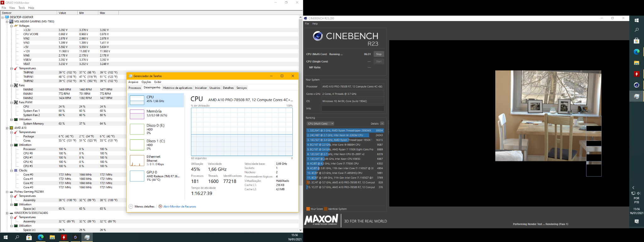Click the Max column header in HWMonitor
The image size is (644, 242).
(108, 13)
